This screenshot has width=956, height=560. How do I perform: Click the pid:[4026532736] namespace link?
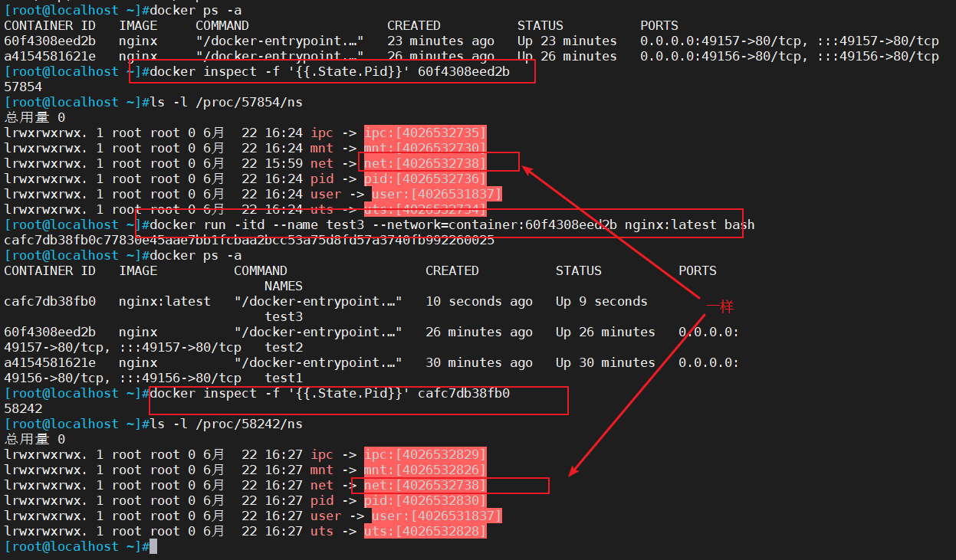point(425,179)
